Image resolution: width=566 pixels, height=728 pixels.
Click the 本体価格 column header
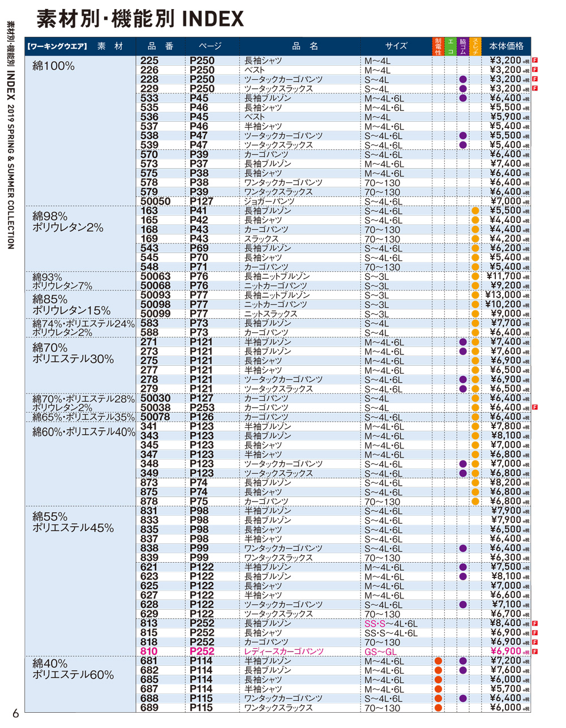coord(506,46)
